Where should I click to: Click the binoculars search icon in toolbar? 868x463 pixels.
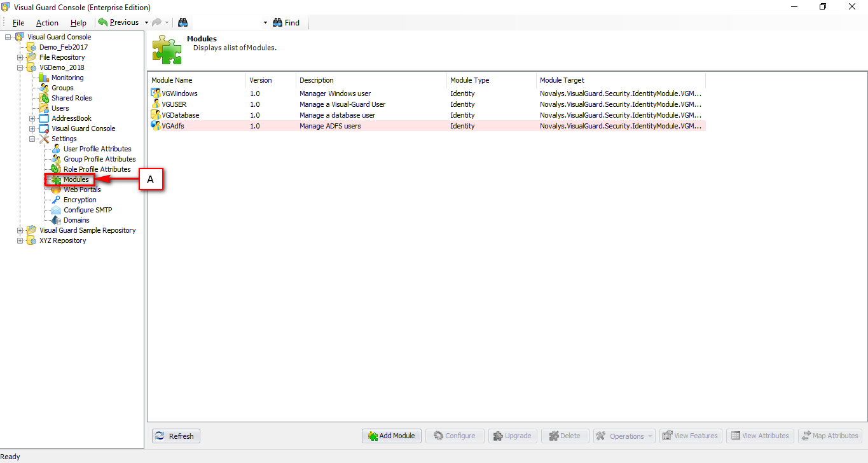[x=183, y=22]
